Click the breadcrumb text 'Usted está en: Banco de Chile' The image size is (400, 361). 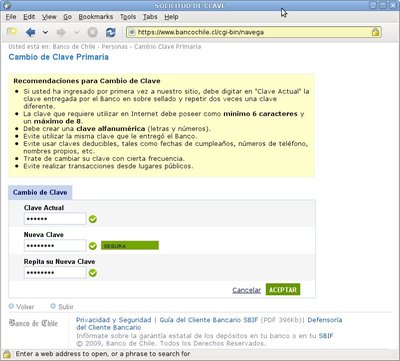click(x=52, y=47)
